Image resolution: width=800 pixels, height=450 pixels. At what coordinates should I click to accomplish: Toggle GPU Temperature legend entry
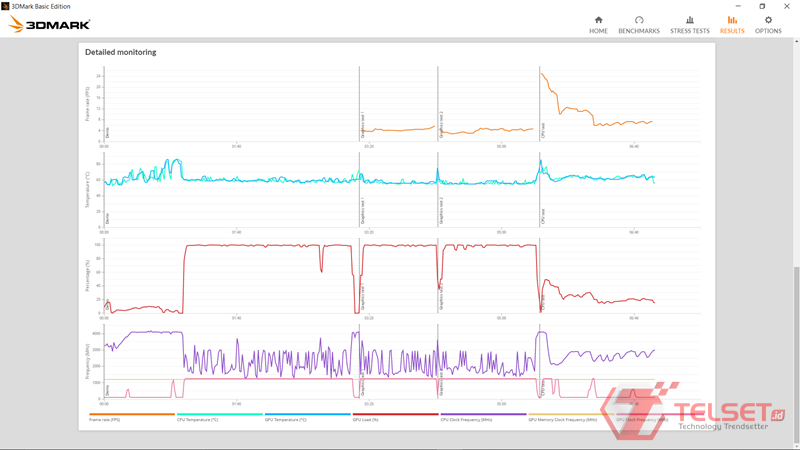[x=307, y=417]
